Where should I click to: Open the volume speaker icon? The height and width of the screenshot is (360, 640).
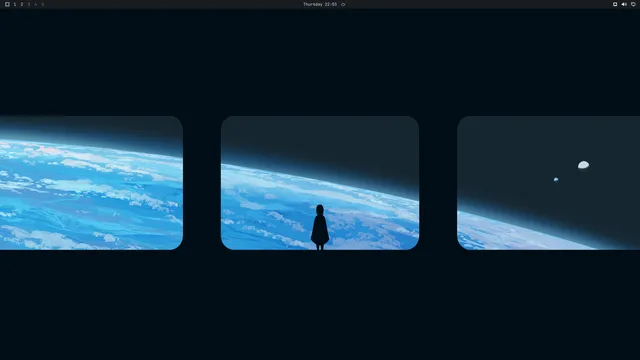pos(624,4)
